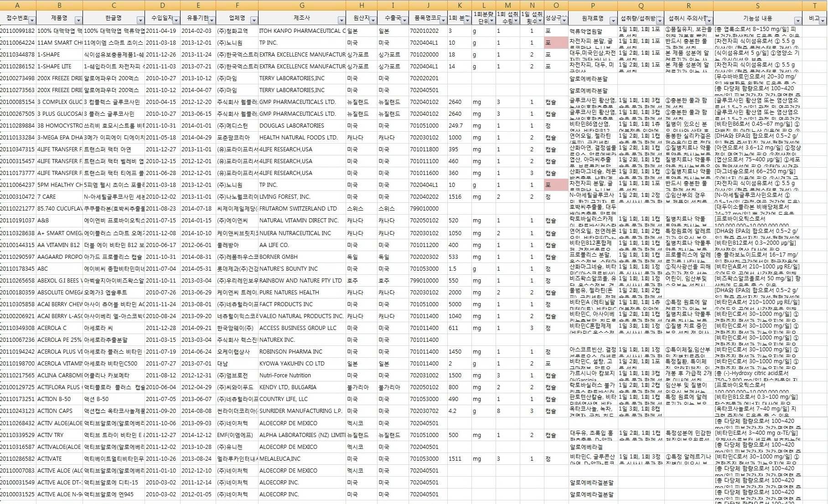
Task: Open the 비고 filter dropdown
Action: (x=823, y=21)
